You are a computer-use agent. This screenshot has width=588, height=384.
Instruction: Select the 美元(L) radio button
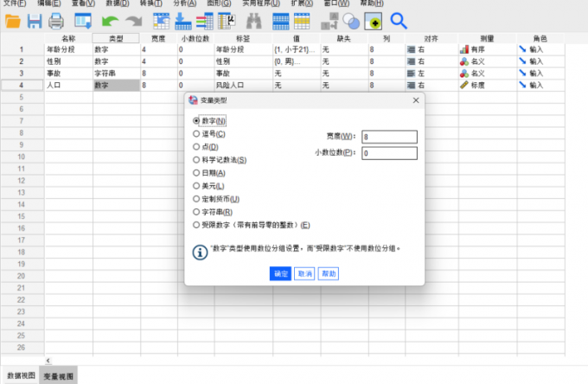tap(196, 186)
